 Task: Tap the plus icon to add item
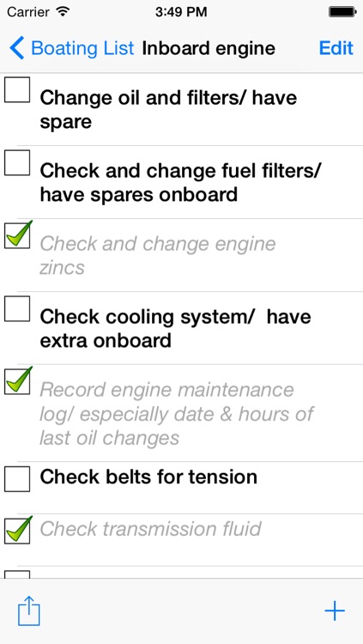point(335,611)
